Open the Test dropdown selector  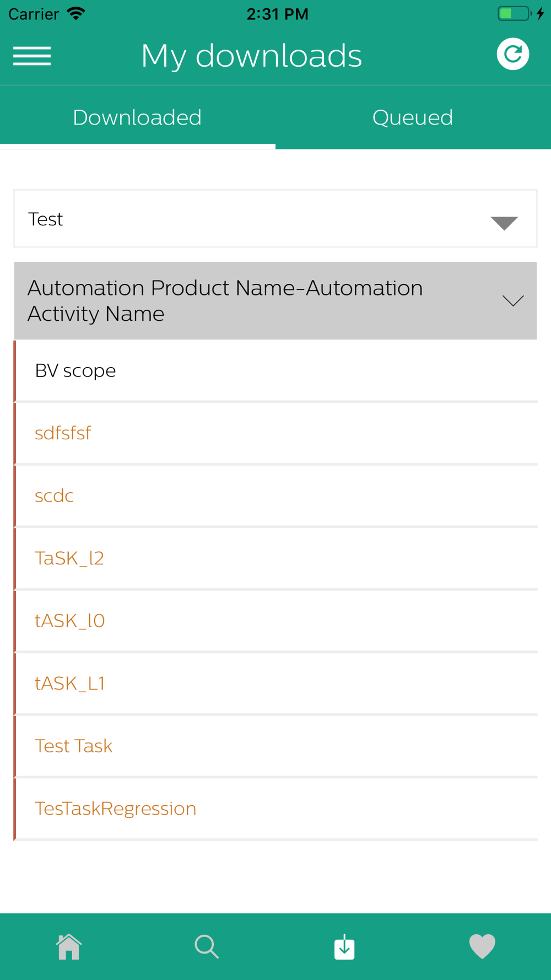point(275,219)
